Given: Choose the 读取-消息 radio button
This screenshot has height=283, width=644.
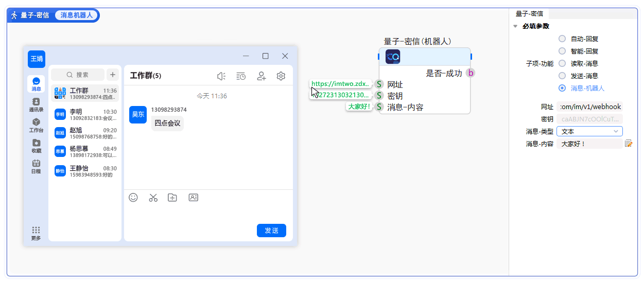Looking at the screenshot, I should point(562,63).
